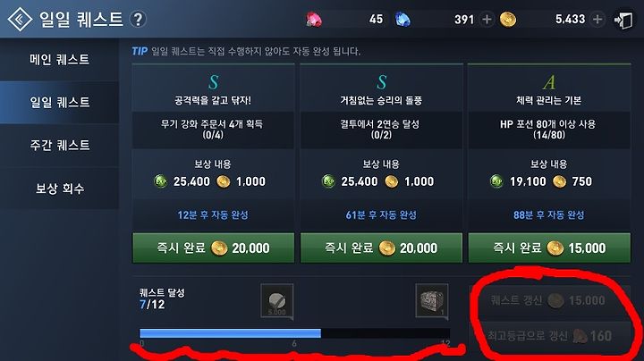
Task: Instantly complete the duel win streak quest
Action: 381,248
